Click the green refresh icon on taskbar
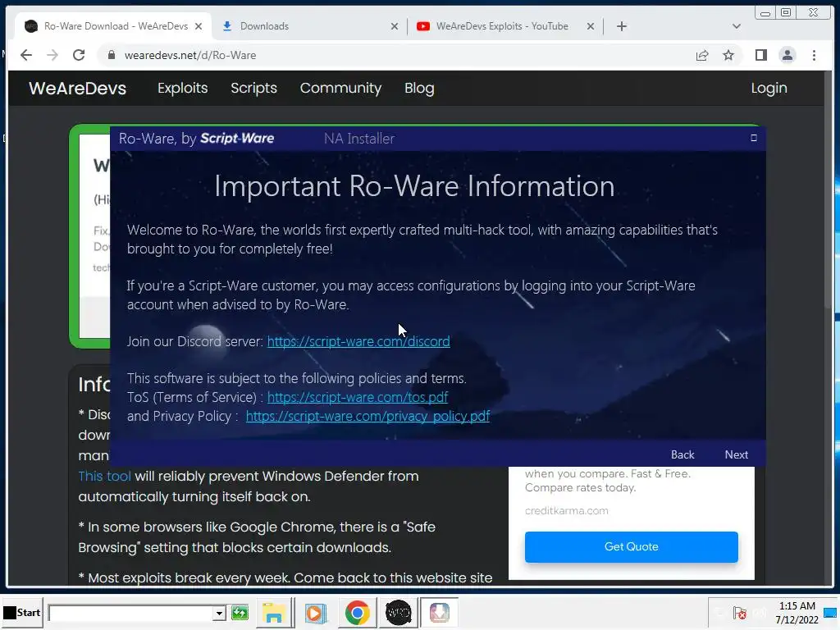Screen dimensions: 840x630 (240, 612)
